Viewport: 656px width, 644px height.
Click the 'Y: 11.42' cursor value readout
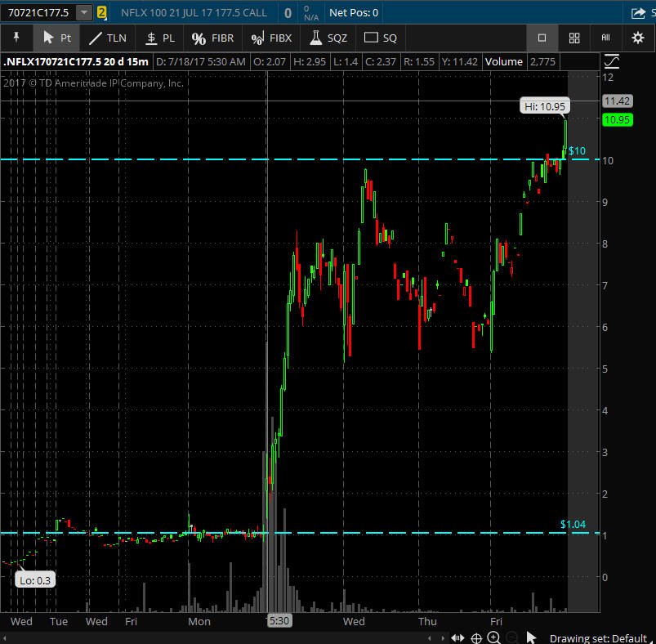pos(459,62)
